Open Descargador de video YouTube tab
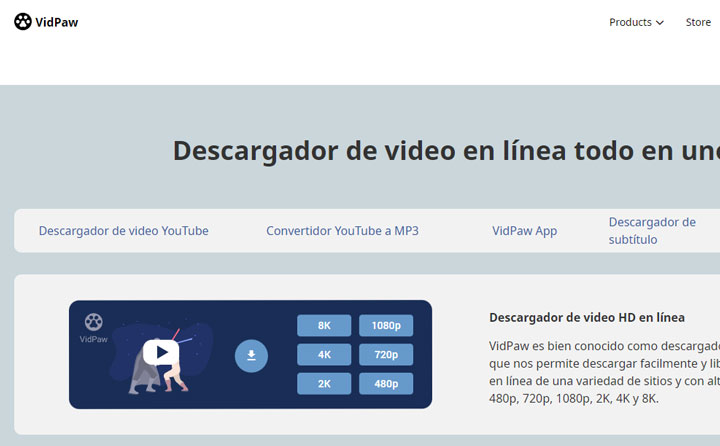The image size is (720, 446). 124,231
